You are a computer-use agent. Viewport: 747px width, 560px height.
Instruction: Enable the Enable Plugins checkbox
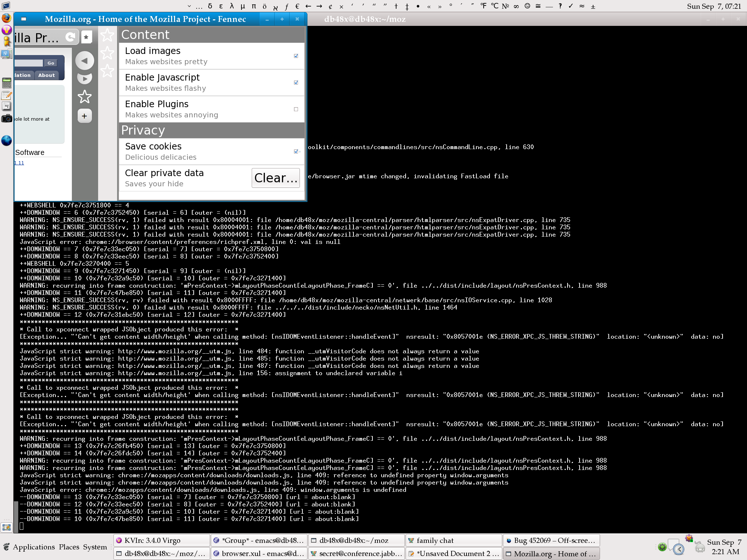click(x=296, y=109)
